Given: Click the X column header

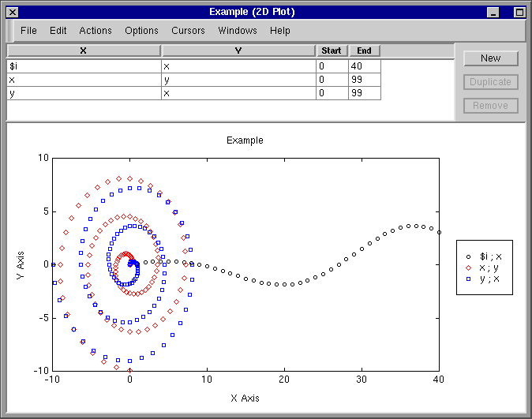Looking at the screenshot, I should click(84, 51).
